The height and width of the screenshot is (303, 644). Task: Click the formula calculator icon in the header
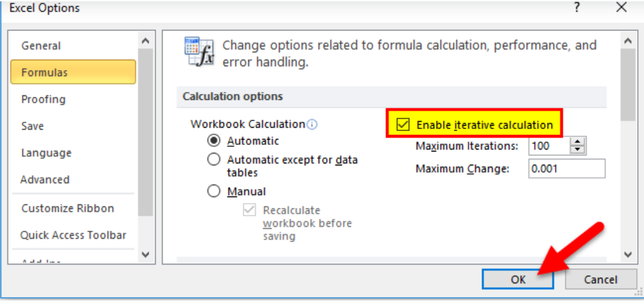point(199,52)
